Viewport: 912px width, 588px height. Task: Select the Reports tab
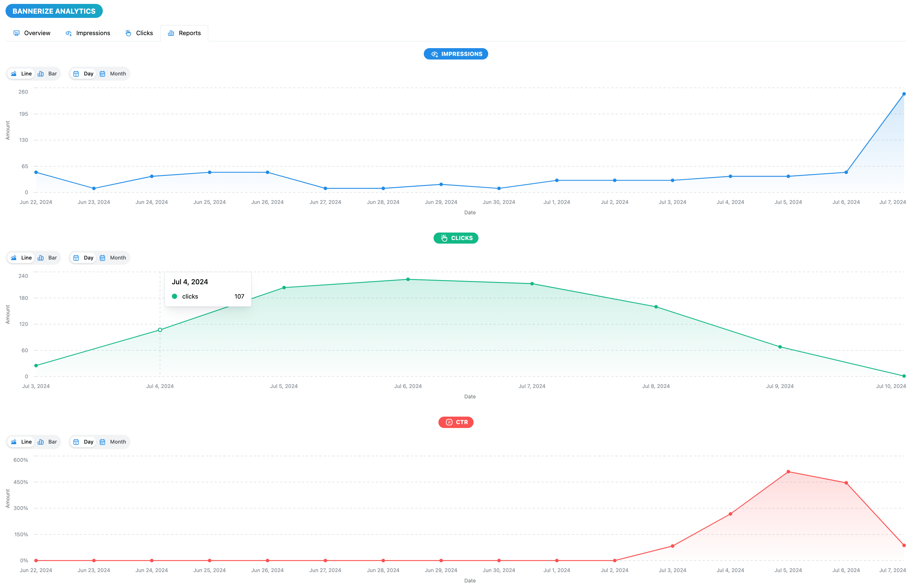point(184,33)
